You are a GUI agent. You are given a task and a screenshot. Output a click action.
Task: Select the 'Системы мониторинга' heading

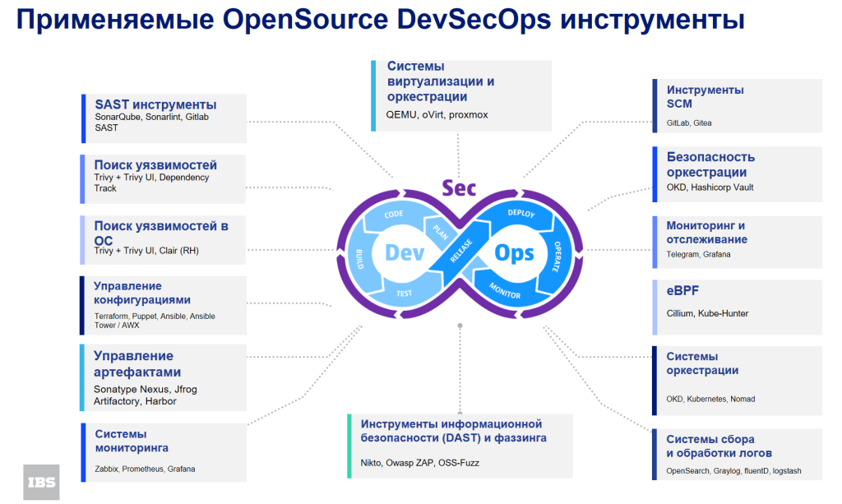132,441
